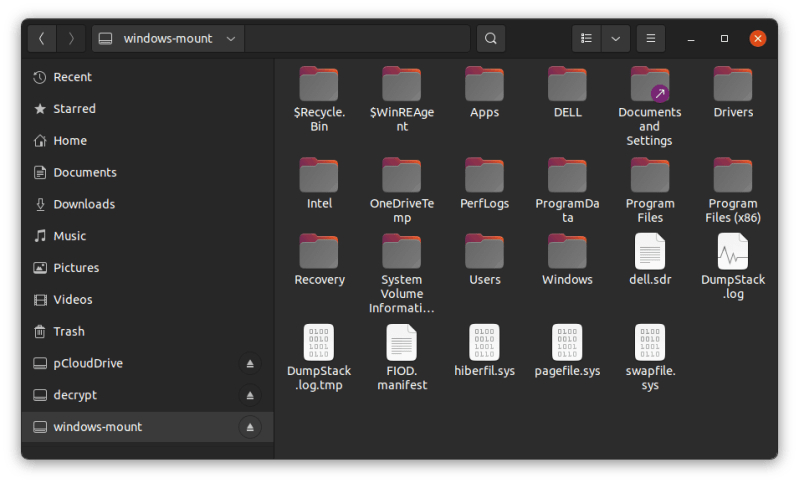The height and width of the screenshot is (483, 799).
Task: Select the Program Files (x86) folder
Action: click(x=733, y=191)
